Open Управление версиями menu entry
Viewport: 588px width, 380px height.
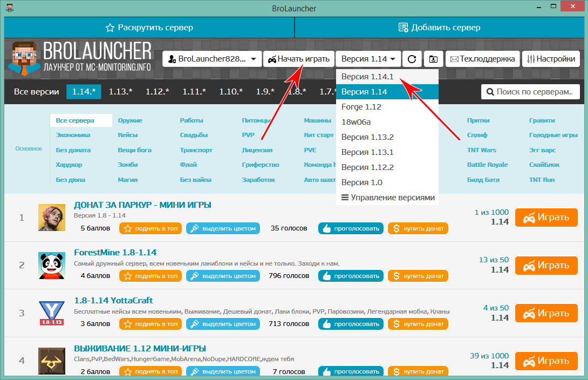387,198
